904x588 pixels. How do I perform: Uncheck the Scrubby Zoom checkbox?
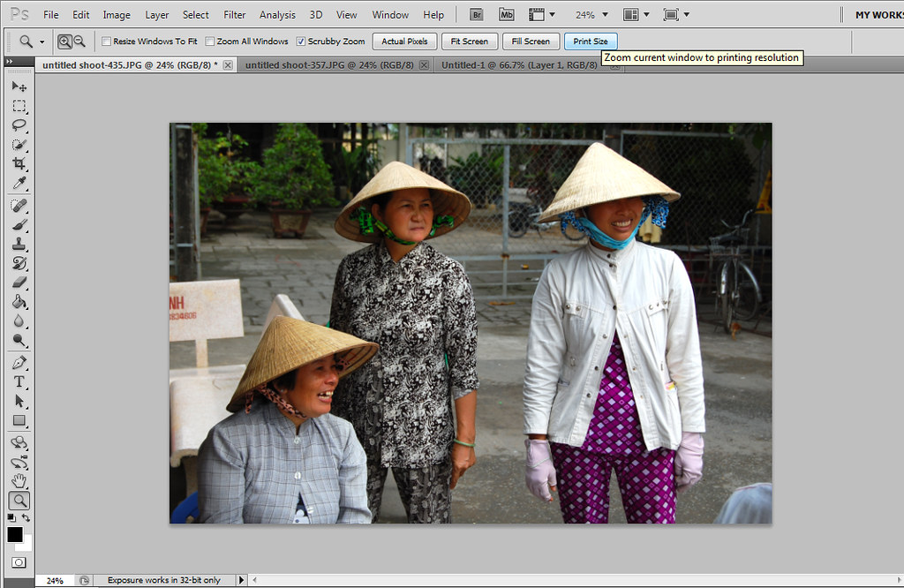coord(301,41)
